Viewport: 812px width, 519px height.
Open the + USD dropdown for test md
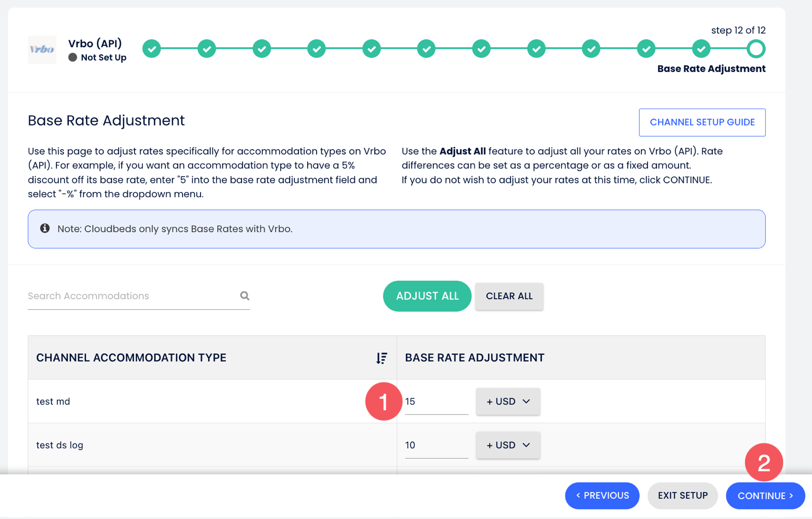pos(507,402)
